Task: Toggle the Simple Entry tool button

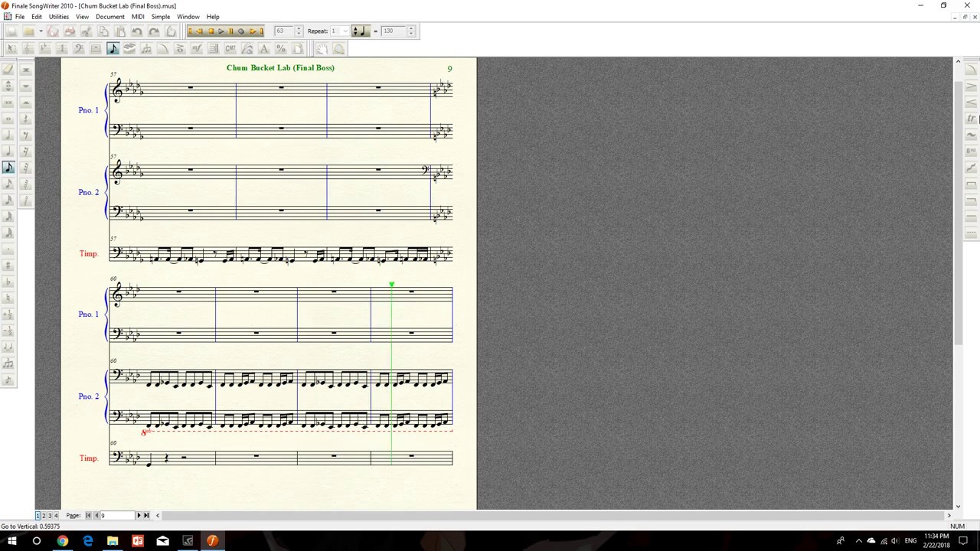Action: coord(113,49)
